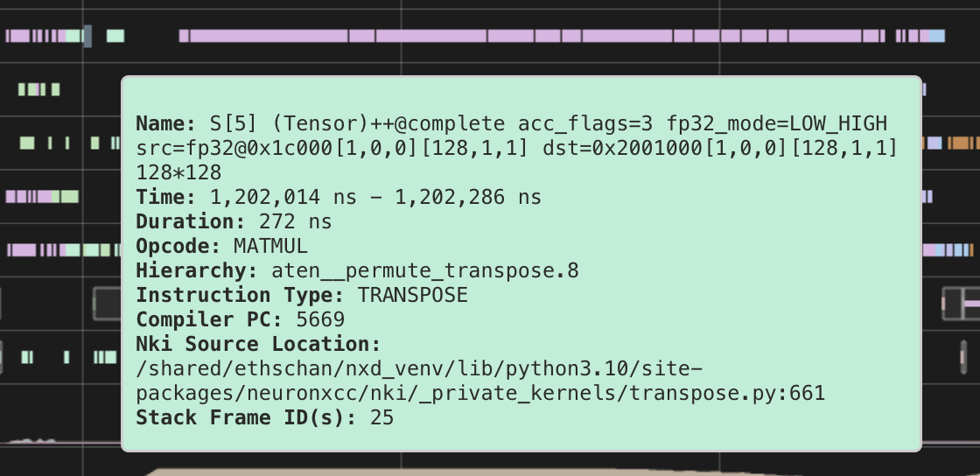Screen dimensions: 980x476
Task: Click the light blue bar at top right
Action: click(937, 36)
